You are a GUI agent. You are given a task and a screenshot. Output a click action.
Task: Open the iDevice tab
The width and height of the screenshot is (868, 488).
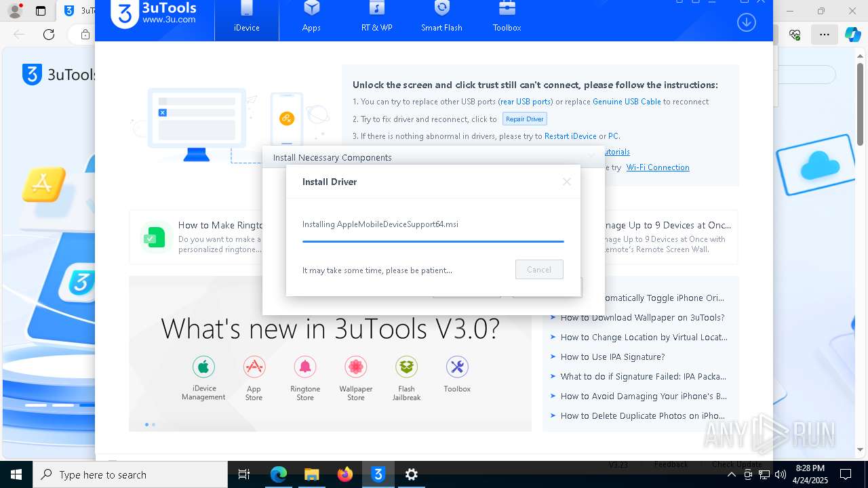(247, 19)
